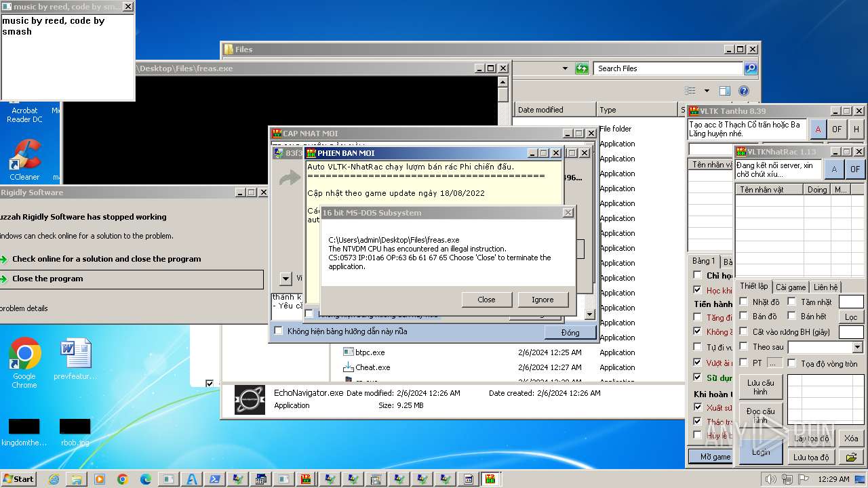
Task: Click the open folder icon in VLTKNhatRac
Action: click(x=852, y=457)
